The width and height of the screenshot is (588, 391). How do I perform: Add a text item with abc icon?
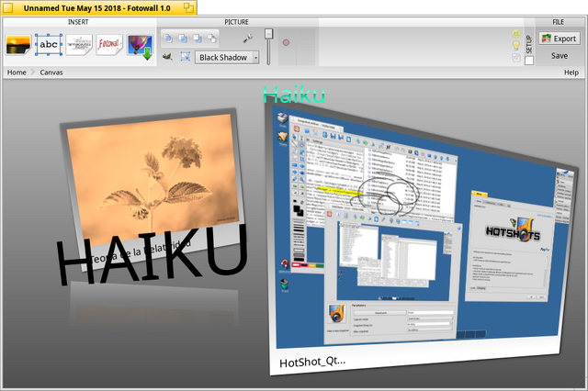pyautogui.click(x=49, y=45)
